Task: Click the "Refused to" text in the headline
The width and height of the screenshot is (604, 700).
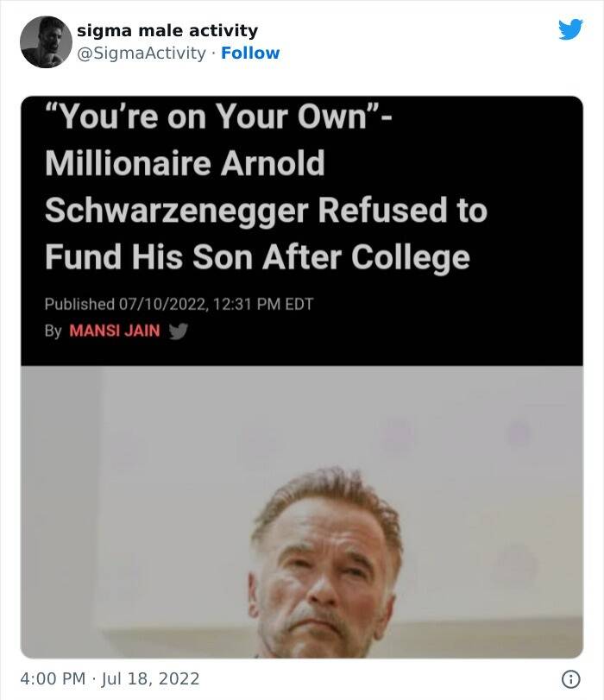Action: (403, 210)
